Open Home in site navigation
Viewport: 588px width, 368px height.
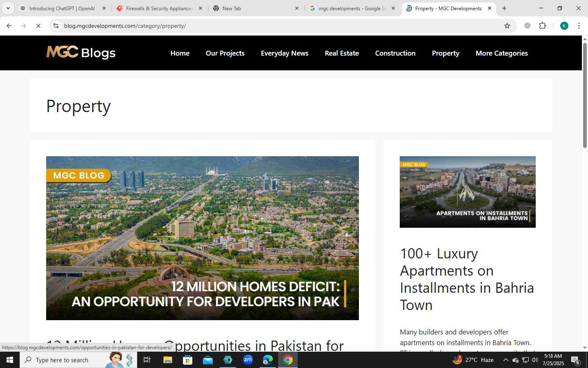(x=180, y=53)
